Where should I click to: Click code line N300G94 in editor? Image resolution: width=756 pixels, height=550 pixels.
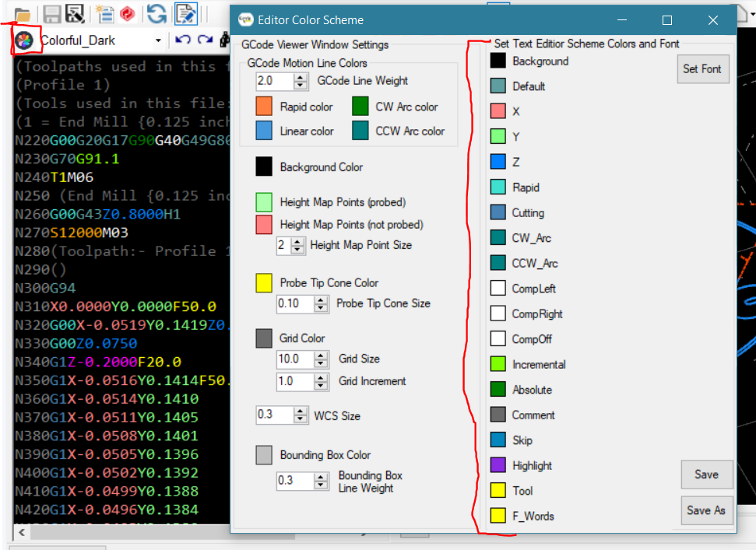[x=45, y=288]
